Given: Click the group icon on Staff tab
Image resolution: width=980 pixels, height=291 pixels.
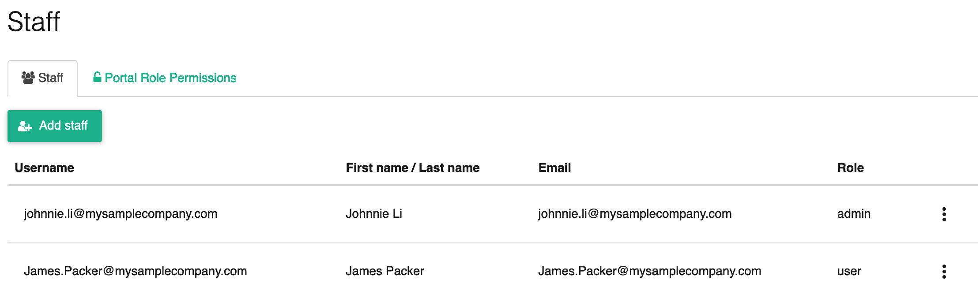Looking at the screenshot, I should tap(28, 78).
